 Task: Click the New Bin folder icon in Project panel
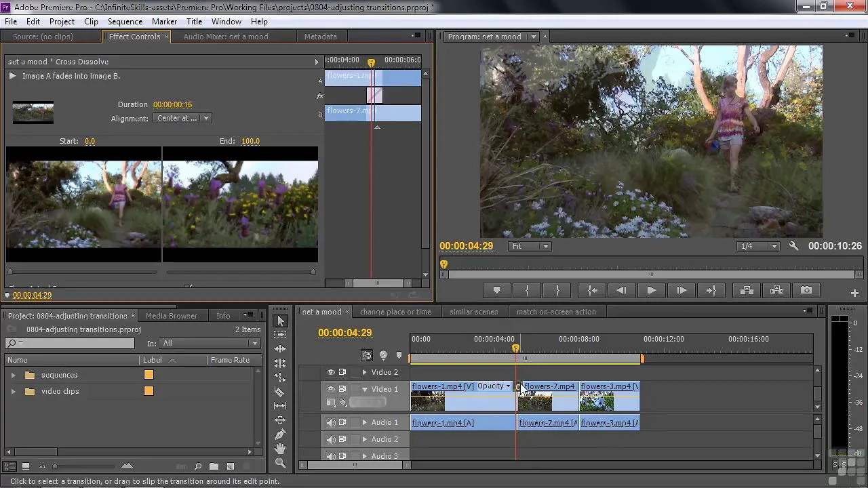(214, 466)
